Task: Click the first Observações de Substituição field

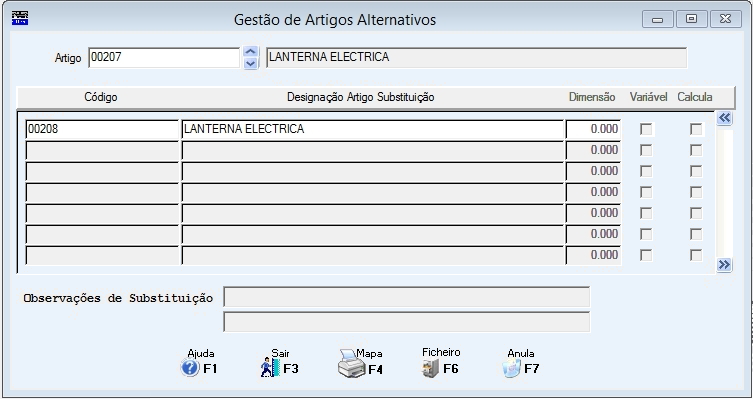Action: coord(406,297)
